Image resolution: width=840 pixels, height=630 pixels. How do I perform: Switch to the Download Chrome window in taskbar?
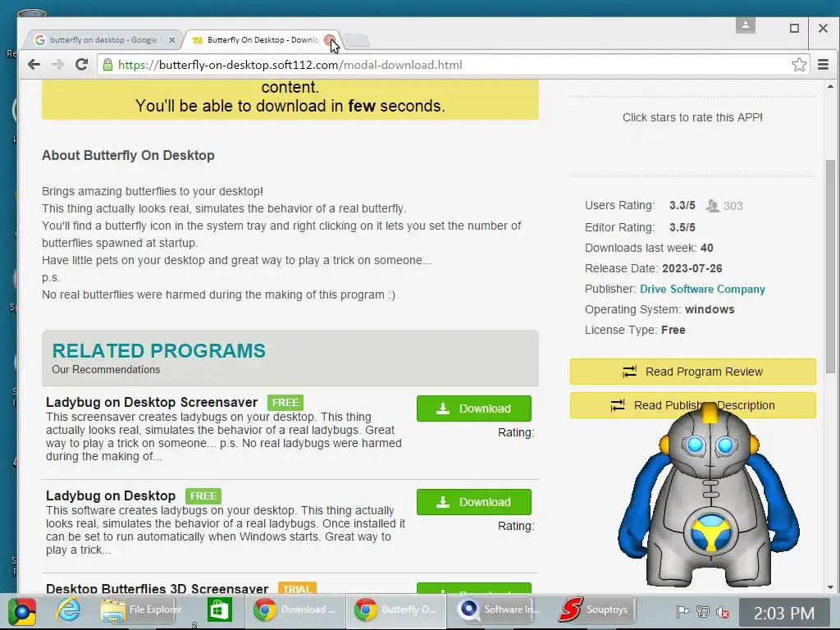294,609
